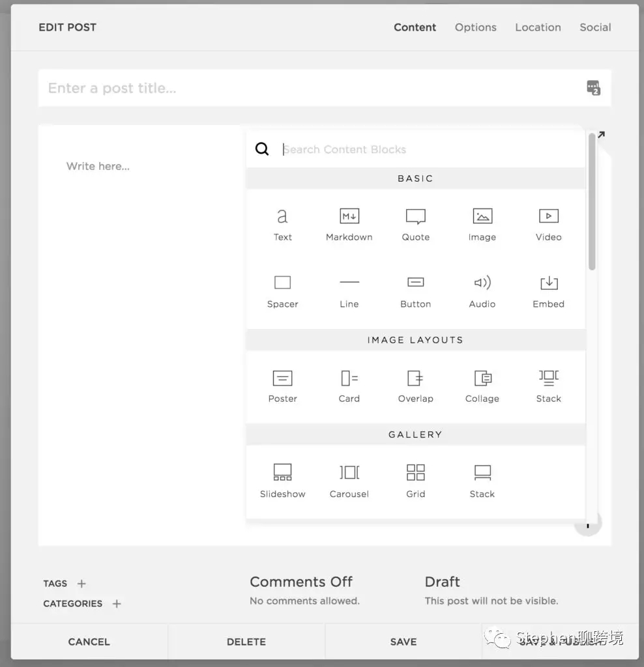Add a Quote block
This screenshot has width=644, height=667.
pos(415,221)
